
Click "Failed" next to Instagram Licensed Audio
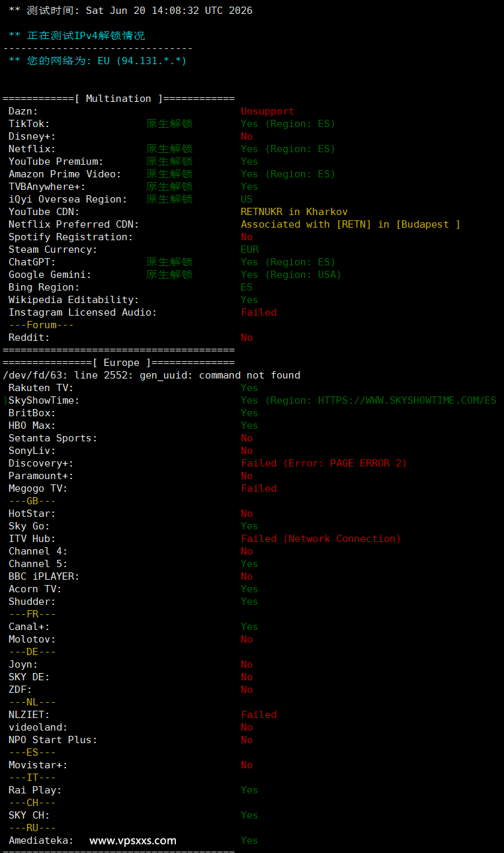coord(259,312)
